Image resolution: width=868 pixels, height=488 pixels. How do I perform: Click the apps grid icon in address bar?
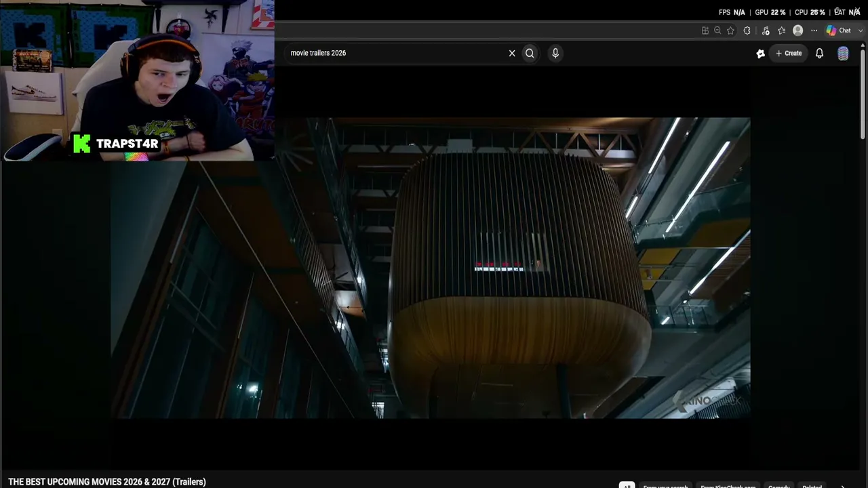click(x=705, y=30)
